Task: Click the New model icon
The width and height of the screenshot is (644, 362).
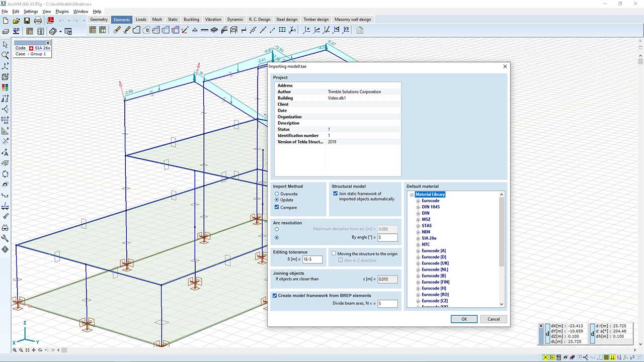Action: pos(6,21)
